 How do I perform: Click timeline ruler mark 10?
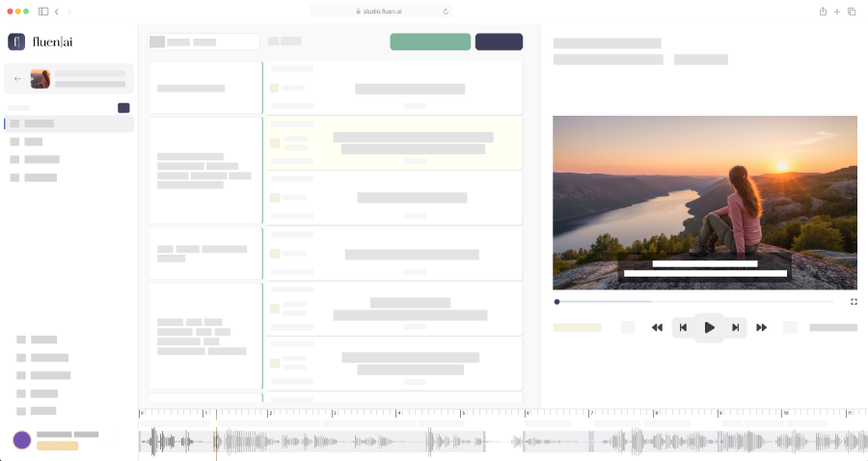click(784, 413)
